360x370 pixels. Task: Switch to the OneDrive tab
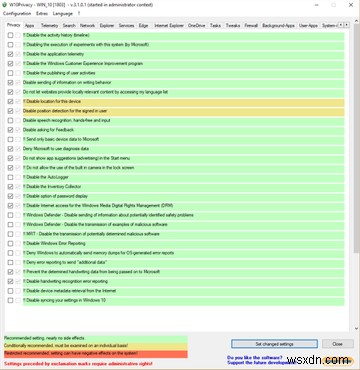pyautogui.click(x=197, y=26)
